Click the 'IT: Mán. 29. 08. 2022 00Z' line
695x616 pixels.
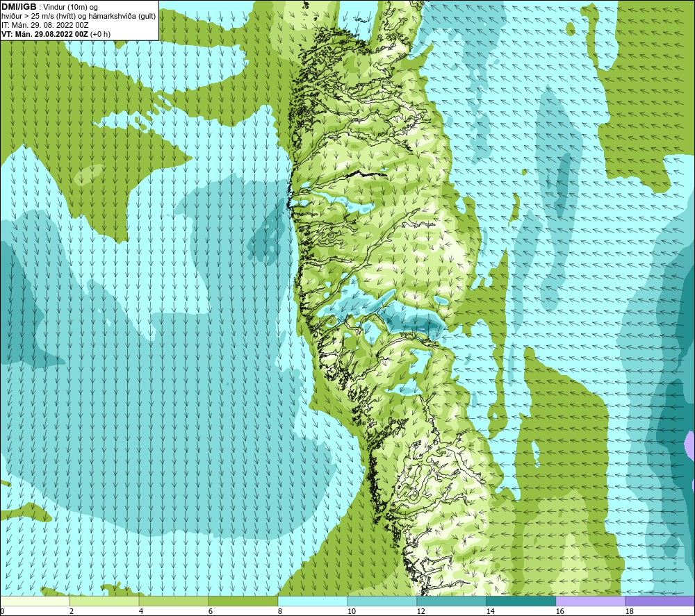[x=44, y=25]
